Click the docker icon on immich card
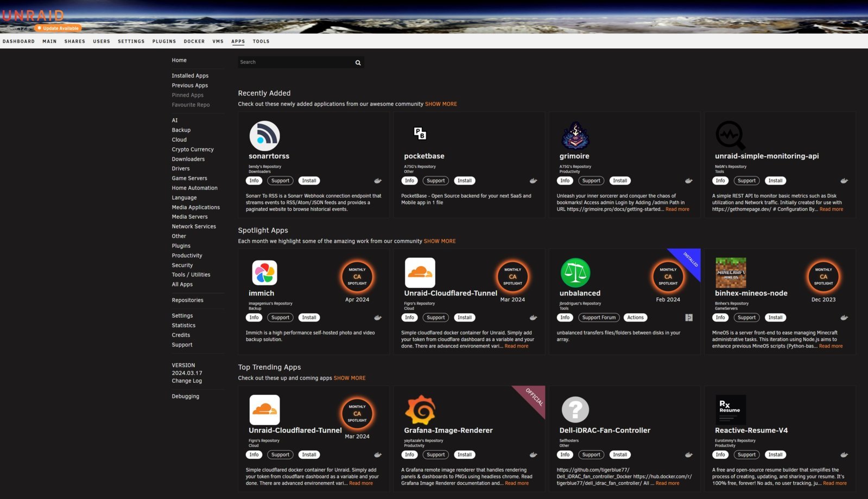Viewport: 868px width, 499px height. tap(378, 318)
